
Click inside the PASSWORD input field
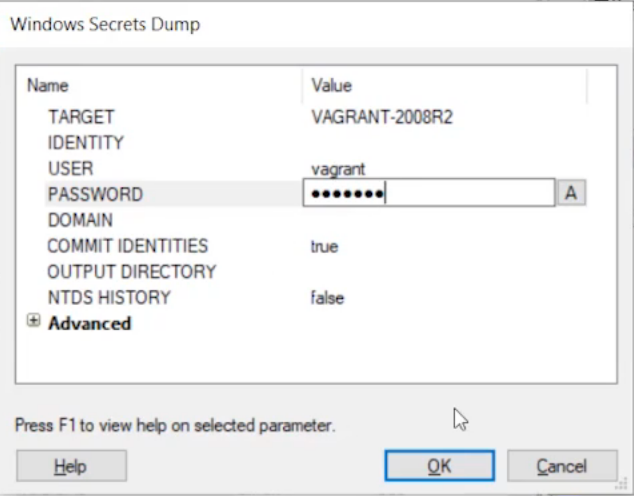[428, 193]
